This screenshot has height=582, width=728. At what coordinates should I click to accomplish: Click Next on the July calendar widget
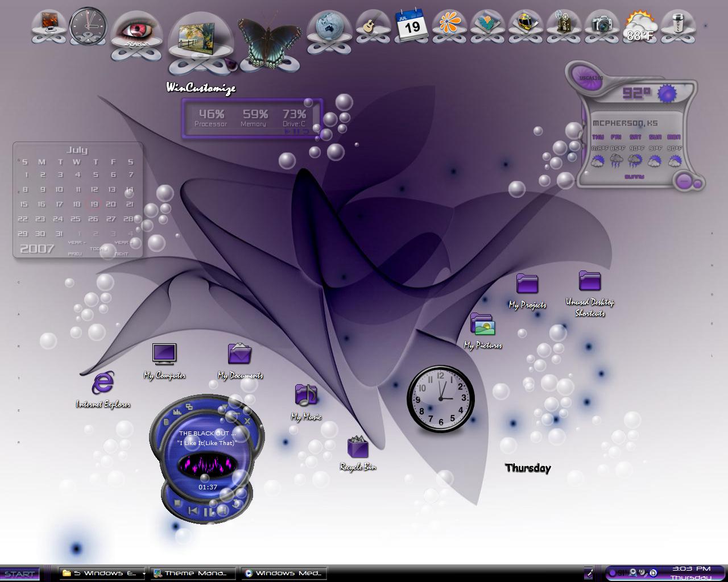[x=121, y=253]
